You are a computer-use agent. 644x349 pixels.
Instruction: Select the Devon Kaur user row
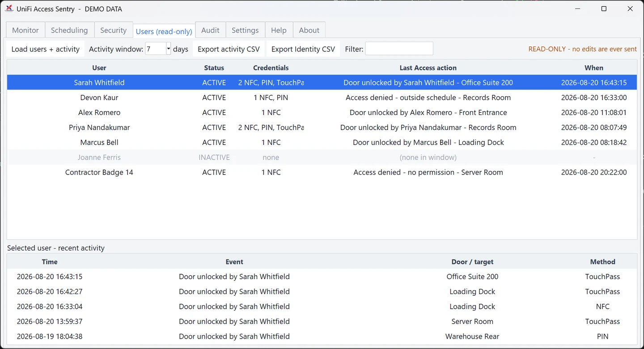pos(322,98)
